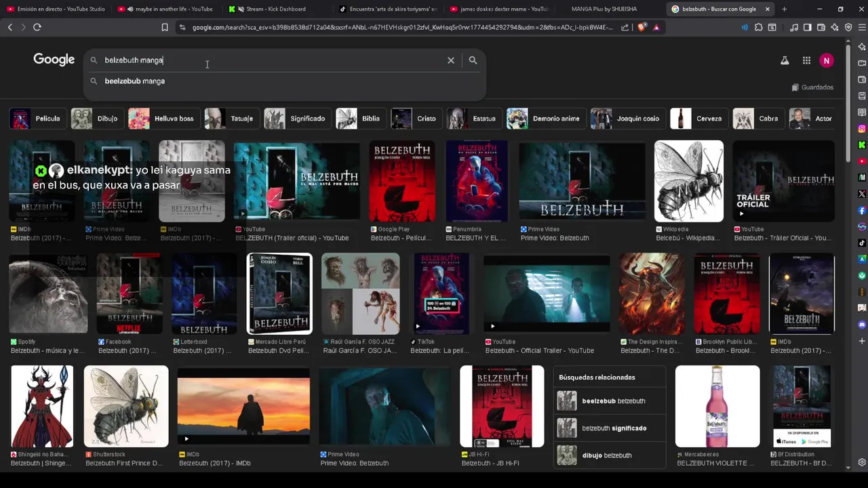Open the Brave Shields lion icon
868x488 pixels.
pos(642,27)
